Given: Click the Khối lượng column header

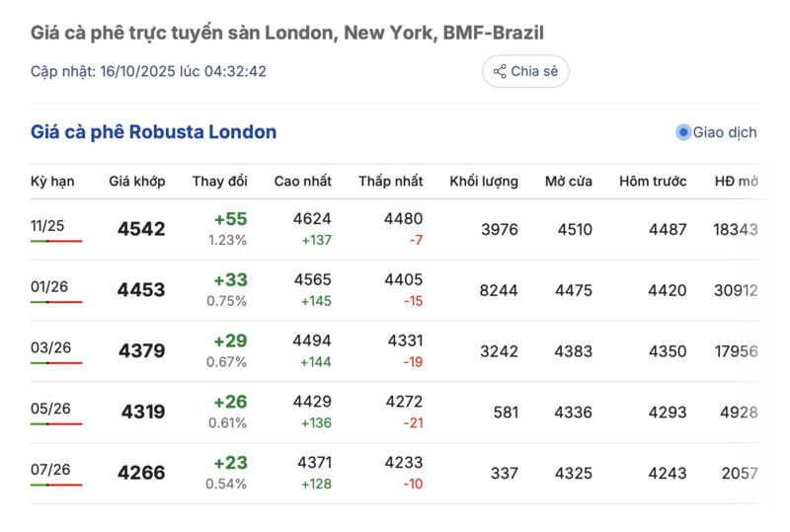Looking at the screenshot, I should click(x=484, y=182).
